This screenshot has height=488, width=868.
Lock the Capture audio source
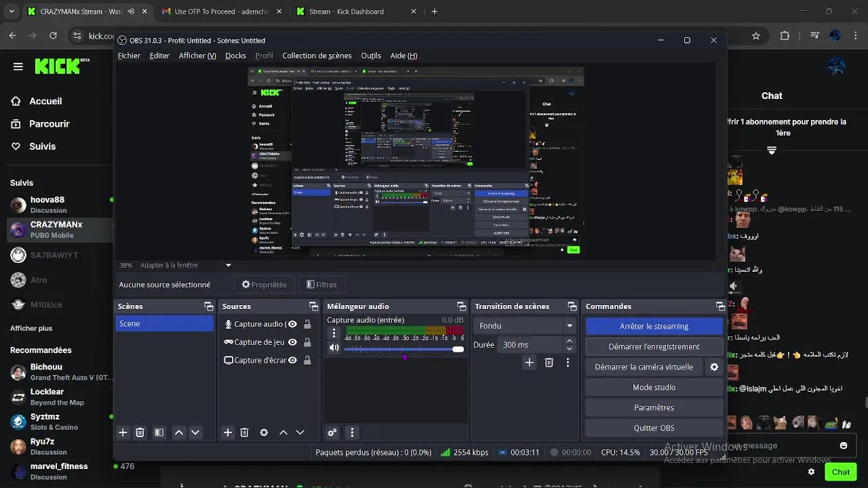308,324
